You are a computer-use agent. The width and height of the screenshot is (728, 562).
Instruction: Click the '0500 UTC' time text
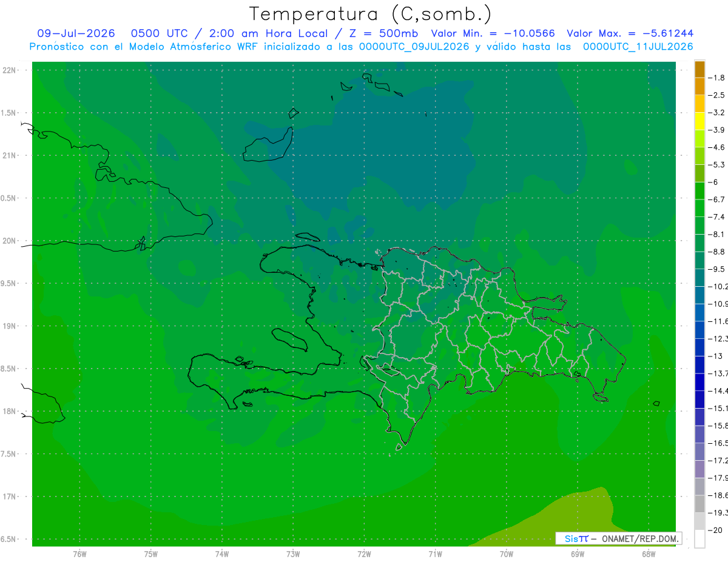pos(160,33)
